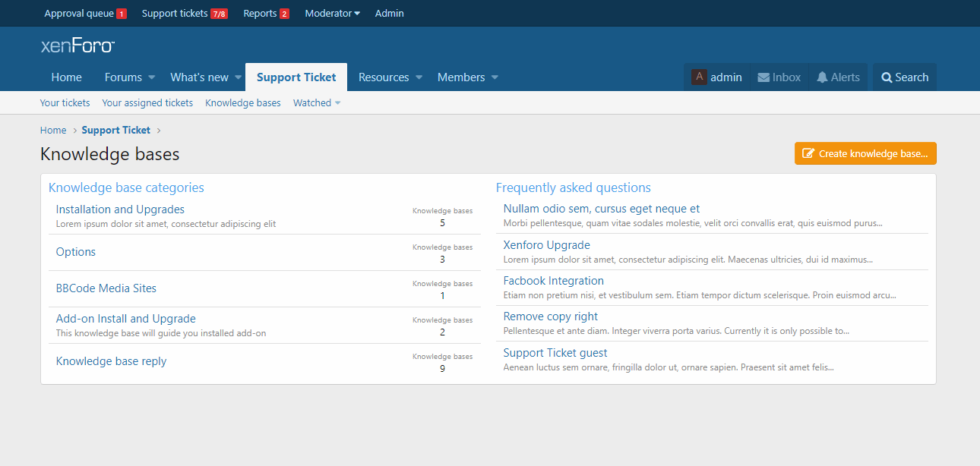Open Your assigned tickets
This screenshot has width=980, height=466.
(x=147, y=103)
